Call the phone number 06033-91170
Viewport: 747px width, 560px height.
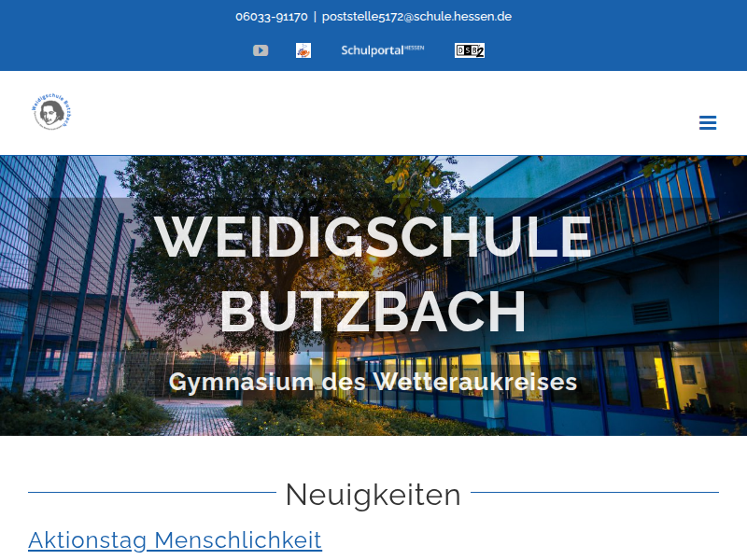click(270, 16)
